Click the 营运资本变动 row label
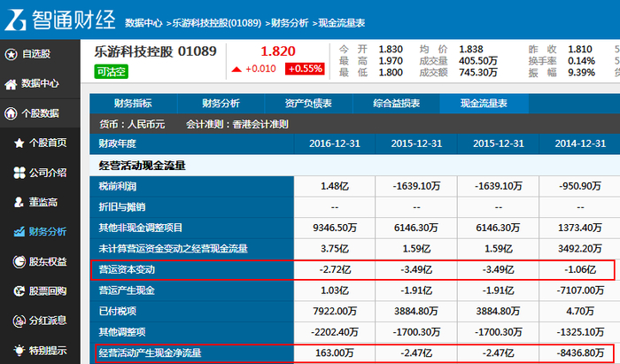 tap(127, 270)
